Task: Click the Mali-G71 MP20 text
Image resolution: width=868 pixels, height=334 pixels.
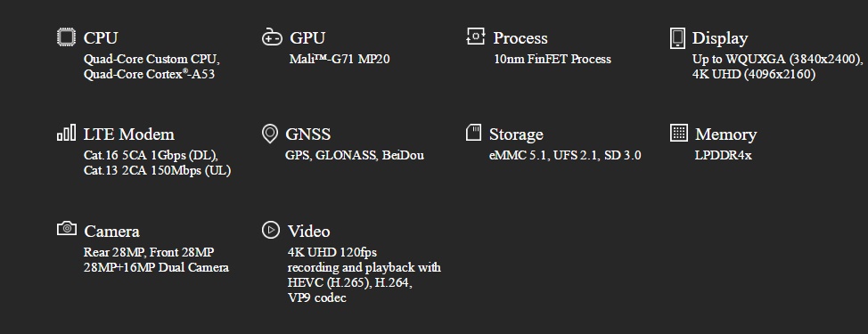Action: (340, 59)
